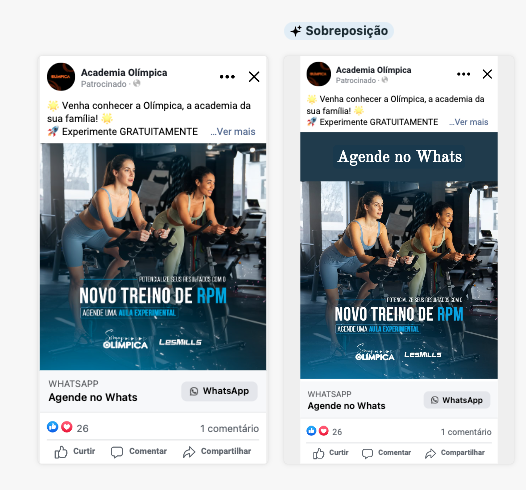Like the left post with Curtir
This screenshot has height=490, width=526.
[x=75, y=451]
